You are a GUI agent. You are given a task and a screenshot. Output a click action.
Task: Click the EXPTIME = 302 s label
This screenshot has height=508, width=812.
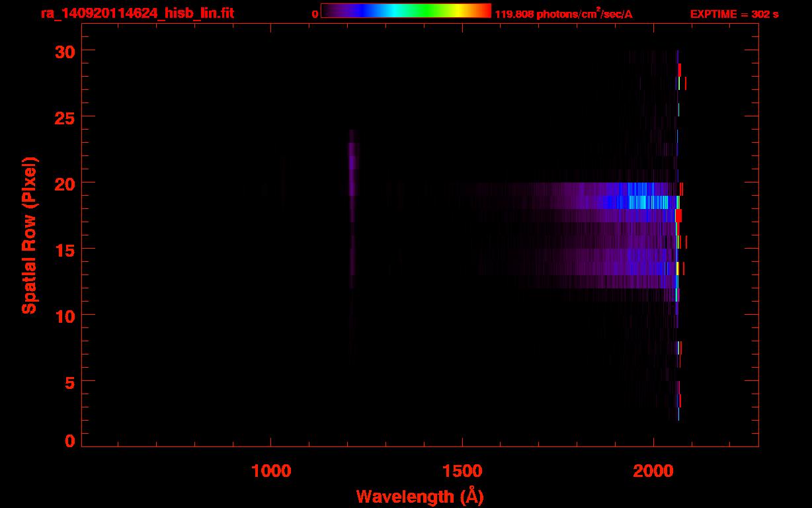click(x=734, y=14)
